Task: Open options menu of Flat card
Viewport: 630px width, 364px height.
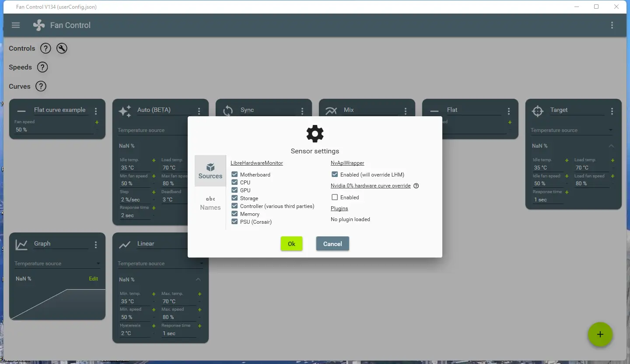Action: tap(509, 111)
